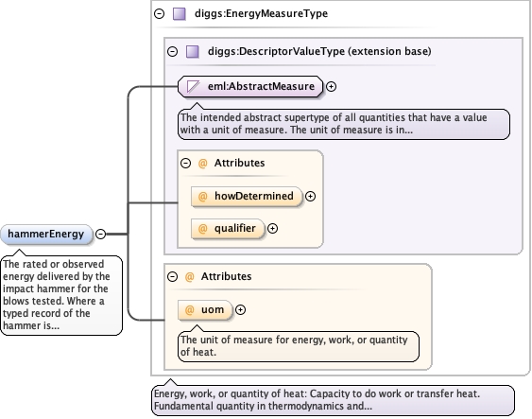Screen dimensions: 532x419
Task: Expand the qualifier attribute
Action: [272, 229]
